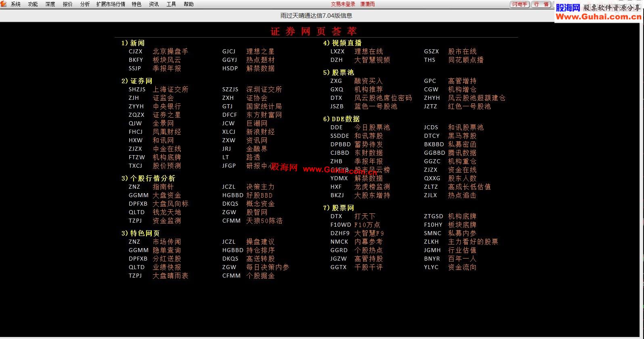This screenshot has height=339, width=644.
Task: Open the 北京操盘手 news link
Action: click(171, 51)
